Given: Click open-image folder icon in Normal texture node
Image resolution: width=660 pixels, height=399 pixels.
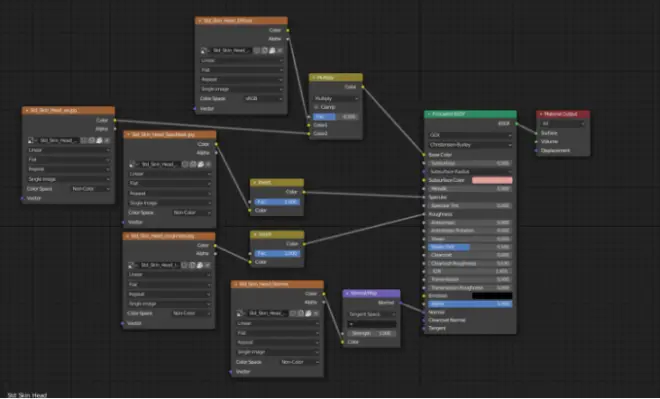Looking at the screenshot, I should (308, 314).
